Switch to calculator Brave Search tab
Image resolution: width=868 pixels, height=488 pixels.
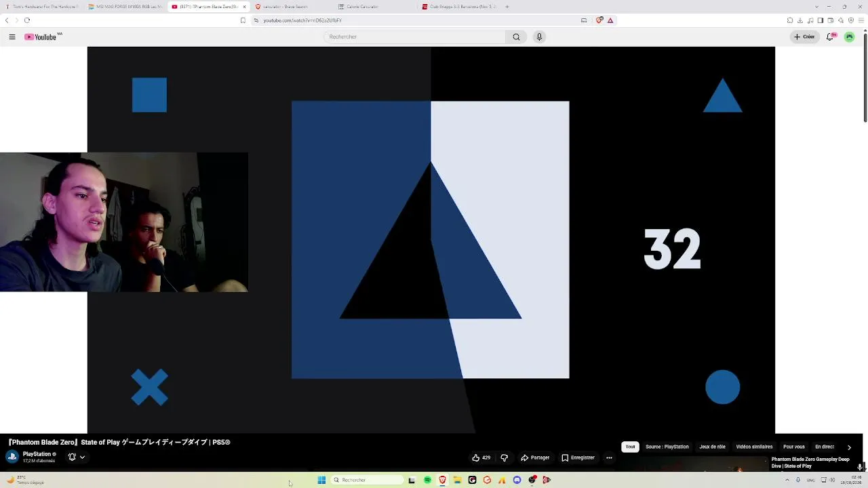click(x=292, y=7)
